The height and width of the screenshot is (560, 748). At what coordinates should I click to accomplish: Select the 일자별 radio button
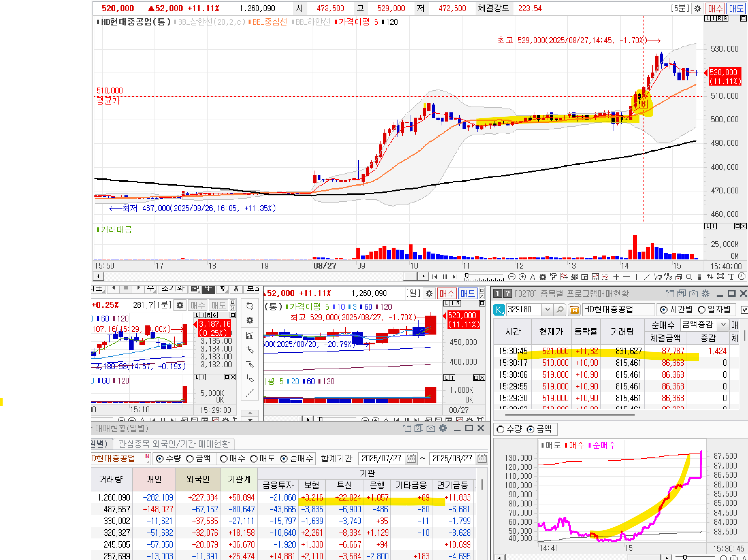pyautogui.click(x=702, y=309)
